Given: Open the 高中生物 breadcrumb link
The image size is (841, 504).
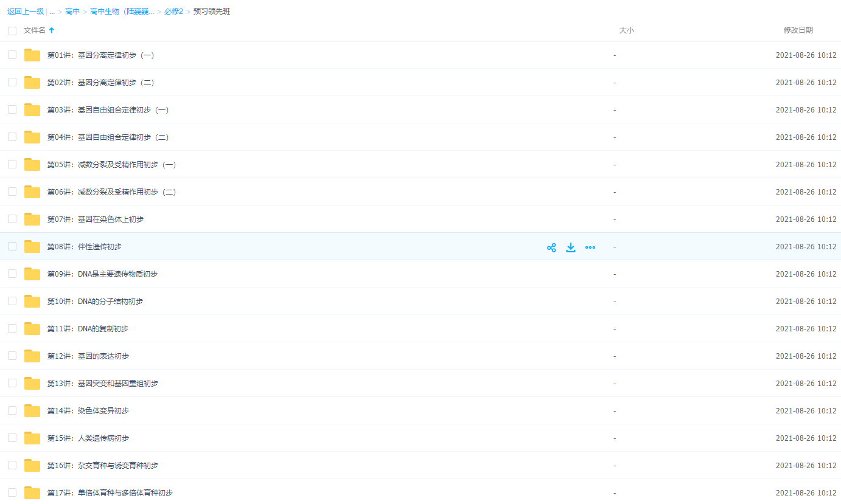Looking at the screenshot, I should (x=122, y=12).
